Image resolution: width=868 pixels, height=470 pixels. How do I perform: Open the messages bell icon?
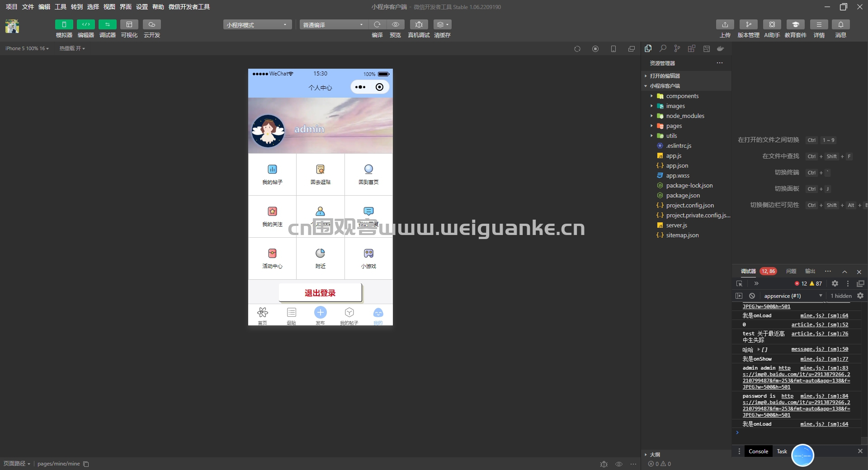coord(841,24)
